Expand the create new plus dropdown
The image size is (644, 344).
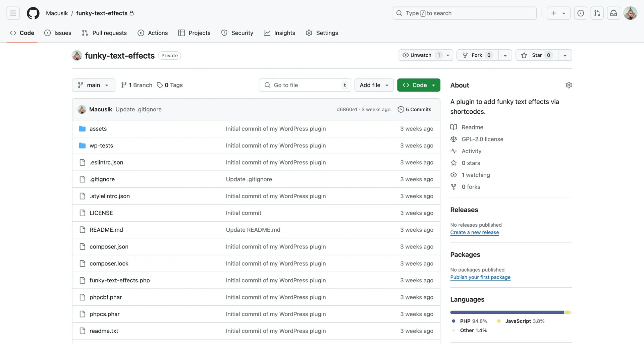(558, 13)
